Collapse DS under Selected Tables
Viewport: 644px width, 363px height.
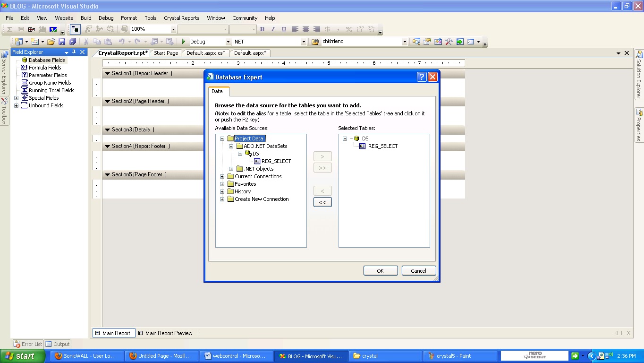345,138
